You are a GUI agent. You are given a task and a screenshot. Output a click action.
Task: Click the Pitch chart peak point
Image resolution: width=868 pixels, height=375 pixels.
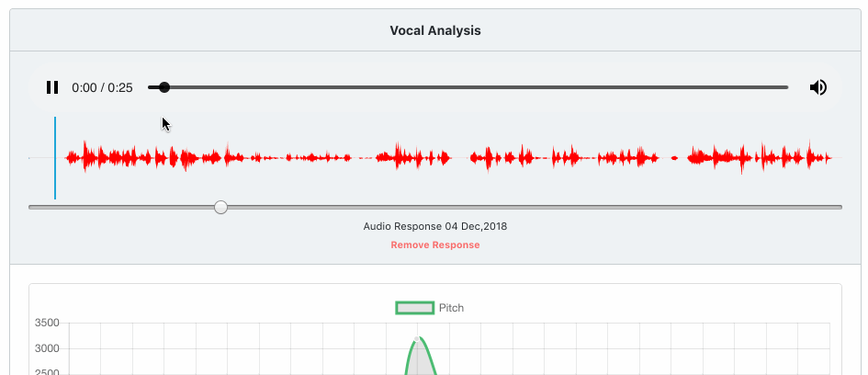417,338
